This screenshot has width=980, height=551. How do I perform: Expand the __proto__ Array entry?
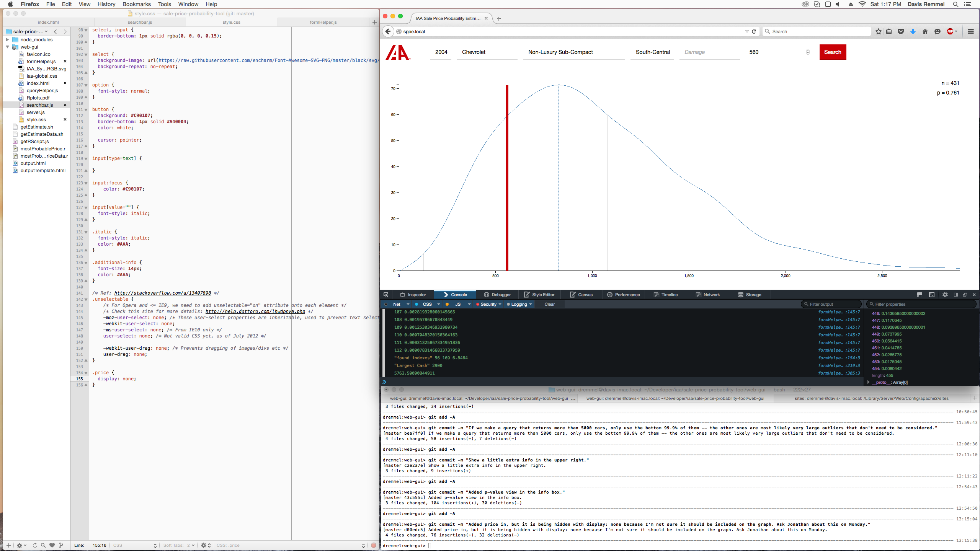coord(868,382)
